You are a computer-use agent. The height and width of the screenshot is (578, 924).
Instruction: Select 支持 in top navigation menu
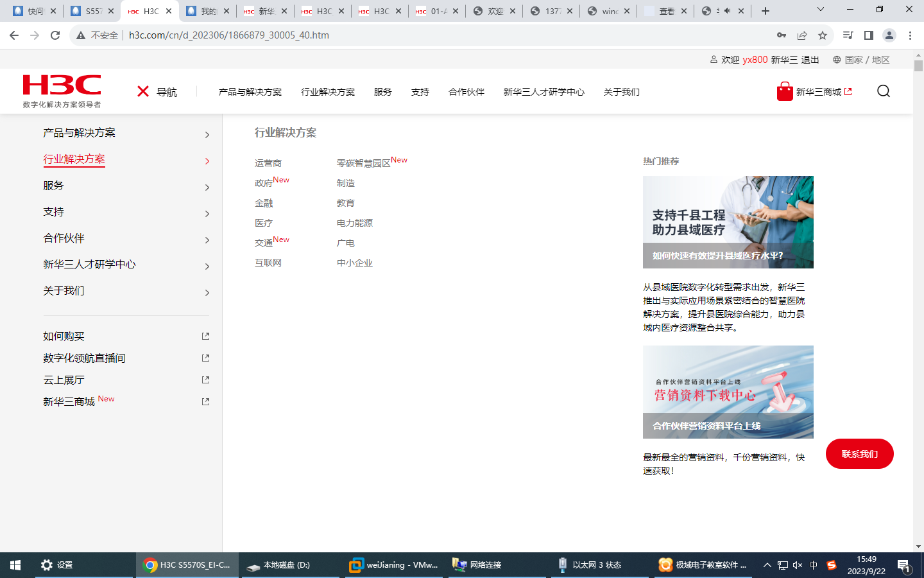[420, 92]
